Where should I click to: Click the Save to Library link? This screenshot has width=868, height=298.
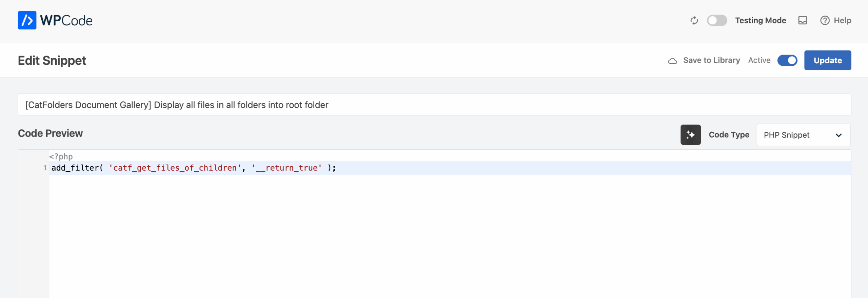[x=711, y=60]
